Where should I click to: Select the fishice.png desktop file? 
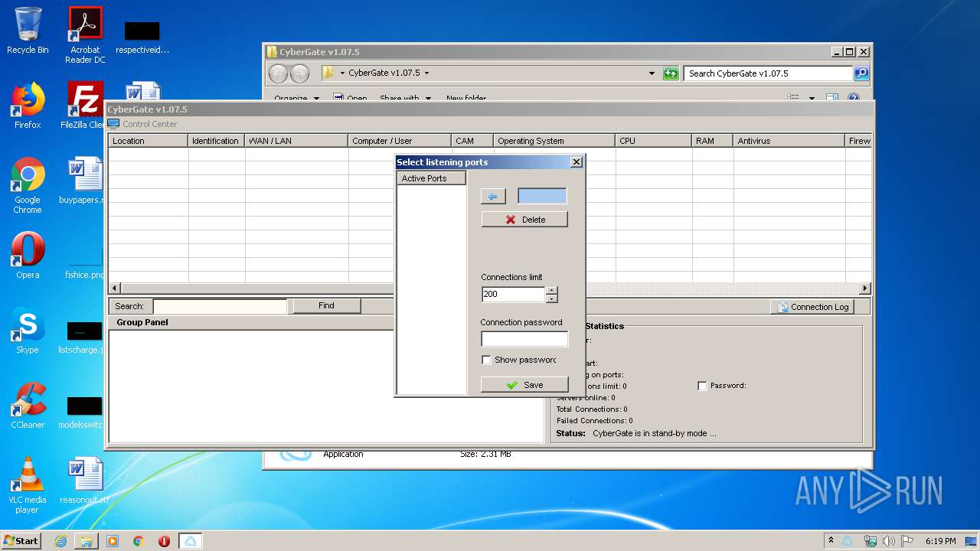point(84,260)
